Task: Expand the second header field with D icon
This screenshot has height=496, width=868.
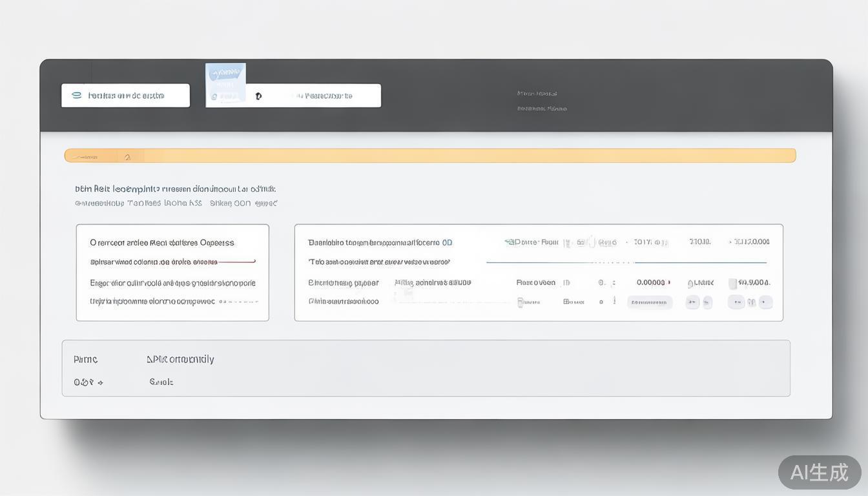Action: click(x=316, y=96)
